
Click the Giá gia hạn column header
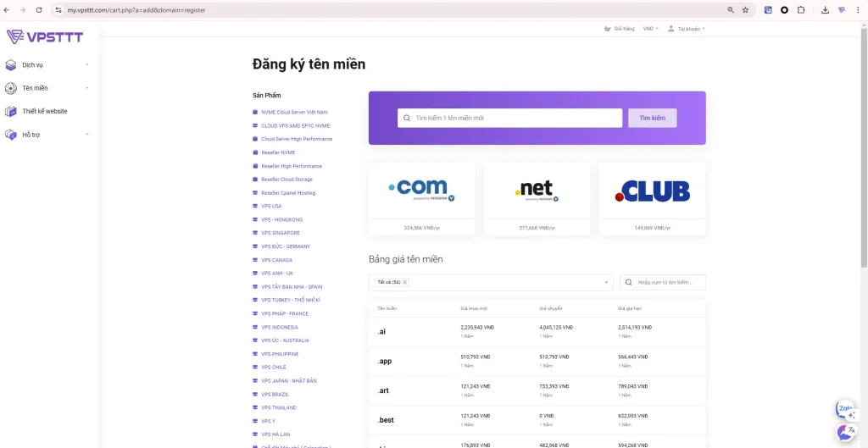click(630, 308)
